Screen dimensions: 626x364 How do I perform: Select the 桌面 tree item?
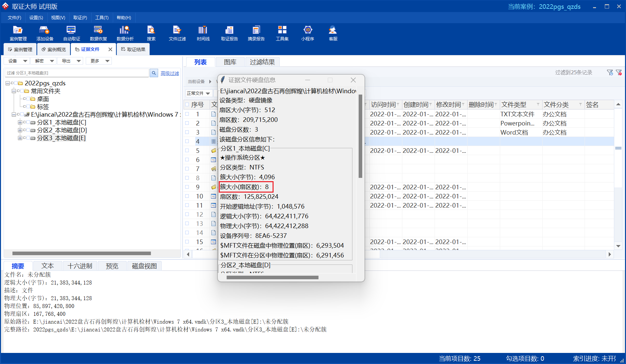point(43,99)
